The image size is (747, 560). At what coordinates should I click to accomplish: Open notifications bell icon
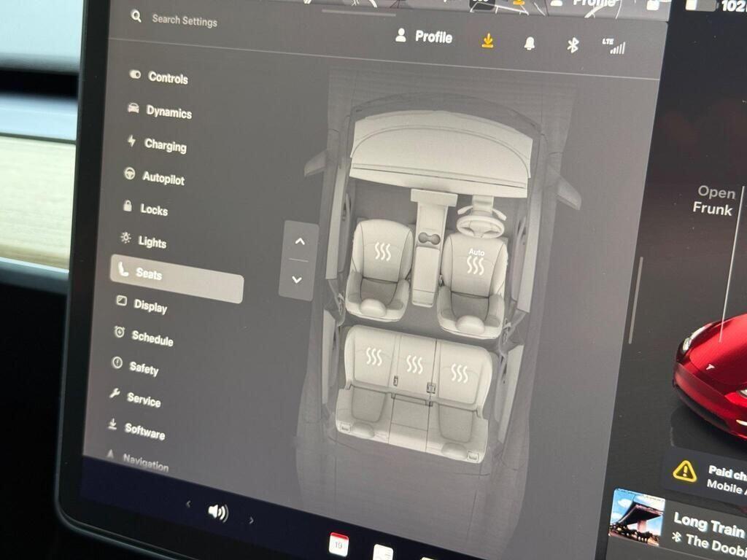(530, 43)
